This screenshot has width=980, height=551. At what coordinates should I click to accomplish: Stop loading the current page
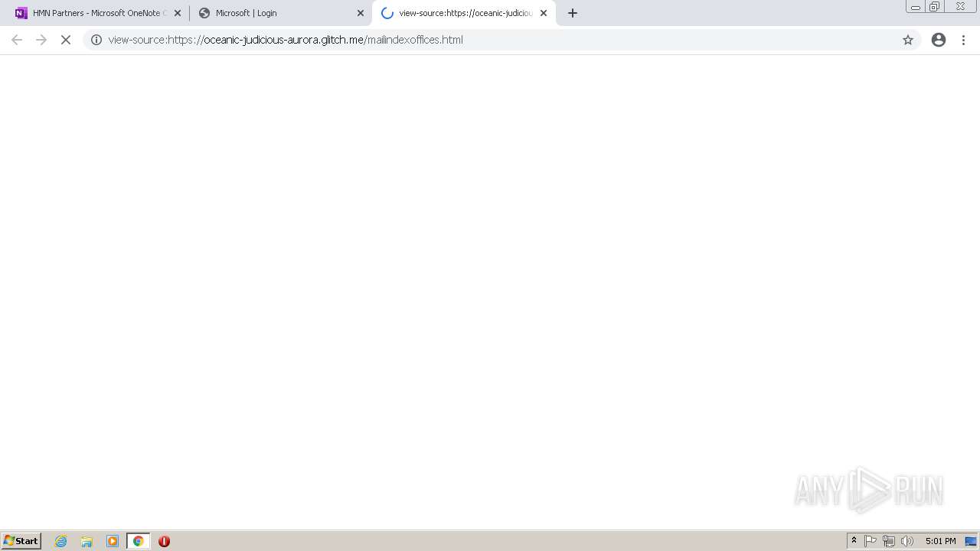(x=66, y=40)
